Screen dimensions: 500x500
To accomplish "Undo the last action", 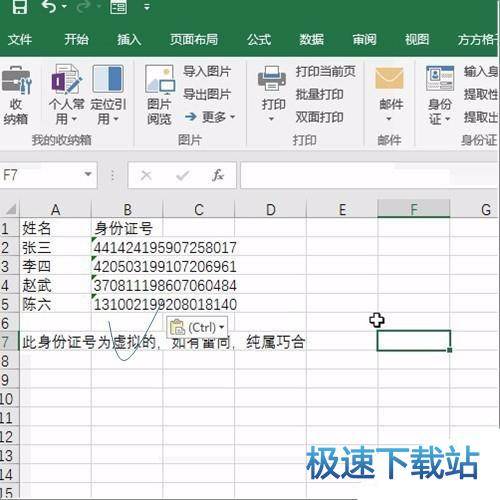I will [x=49, y=6].
